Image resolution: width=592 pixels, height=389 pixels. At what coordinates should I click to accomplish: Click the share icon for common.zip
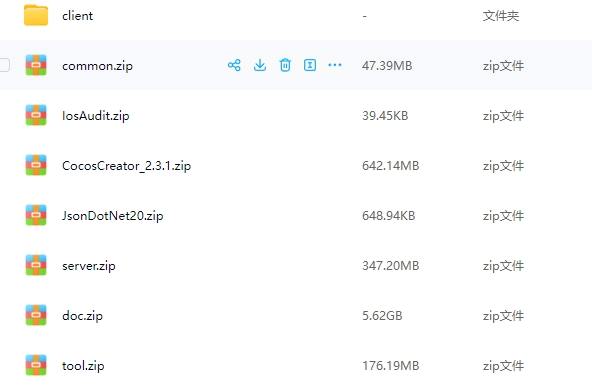(x=234, y=65)
